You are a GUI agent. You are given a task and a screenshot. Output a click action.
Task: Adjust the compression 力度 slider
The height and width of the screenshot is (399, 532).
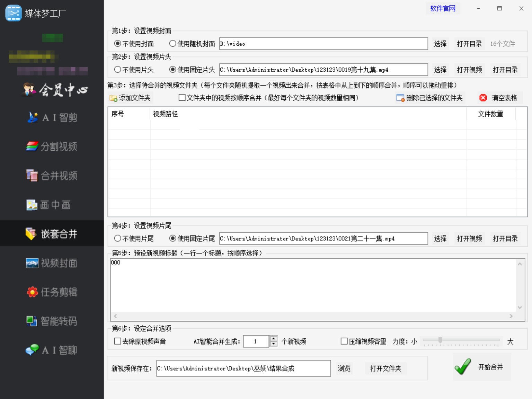[440, 340]
